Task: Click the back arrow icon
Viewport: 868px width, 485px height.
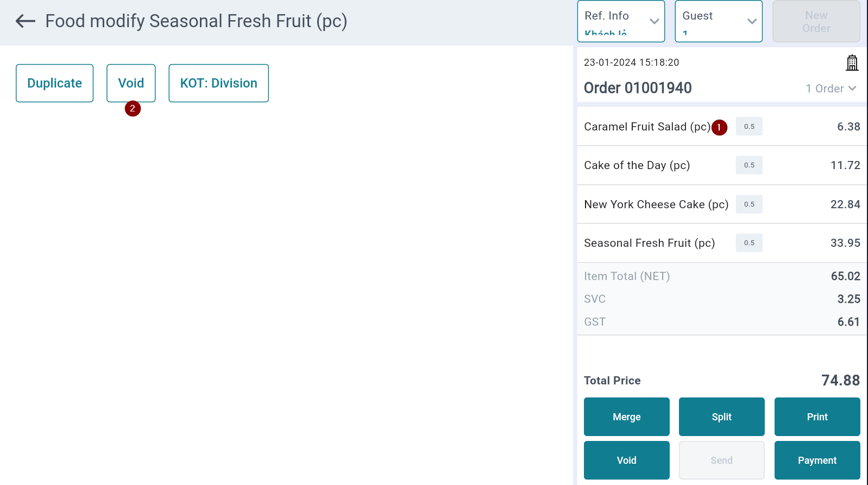Action: [25, 21]
